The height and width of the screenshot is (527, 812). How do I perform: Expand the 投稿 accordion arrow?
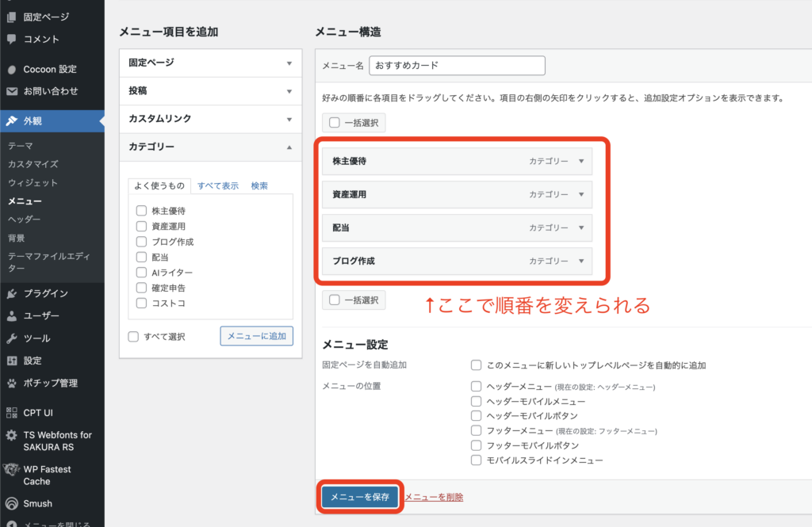tap(289, 91)
